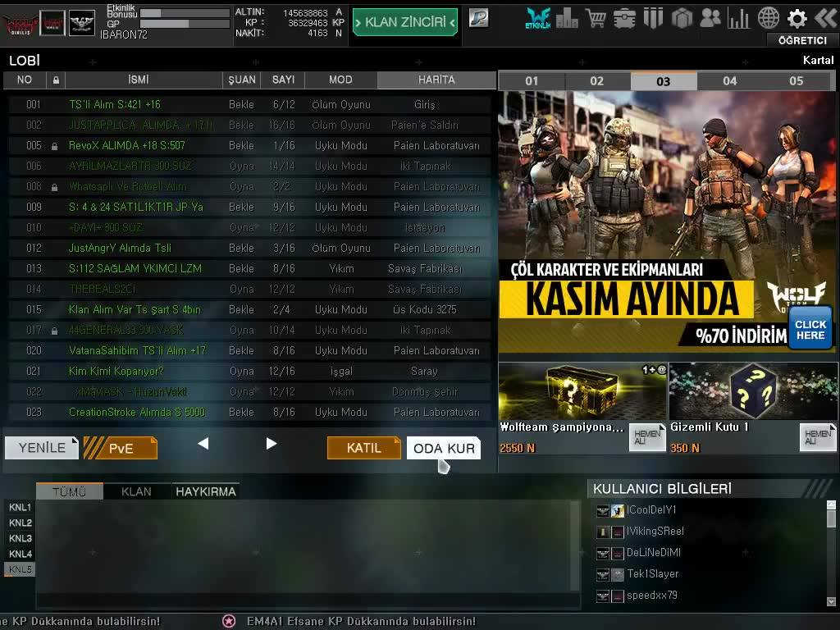Go to next room list page

pos(271,444)
